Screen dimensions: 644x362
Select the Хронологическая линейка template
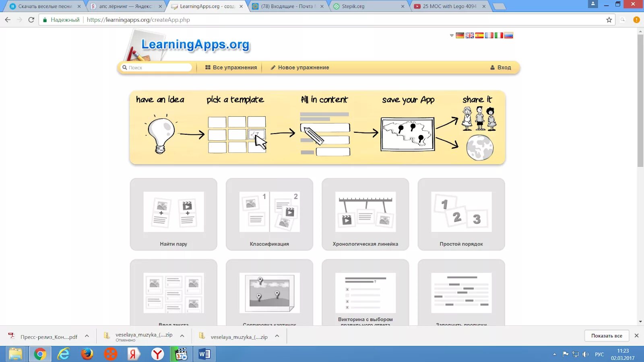365,214
